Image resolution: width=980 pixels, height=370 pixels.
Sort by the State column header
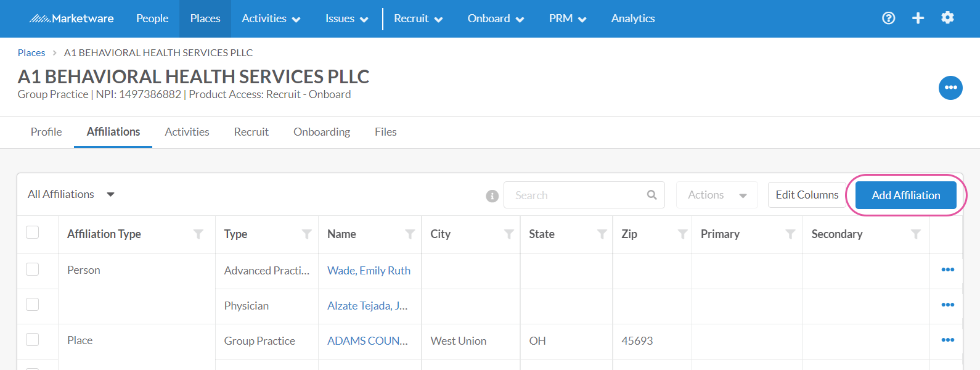pyautogui.click(x=542, y=234)
